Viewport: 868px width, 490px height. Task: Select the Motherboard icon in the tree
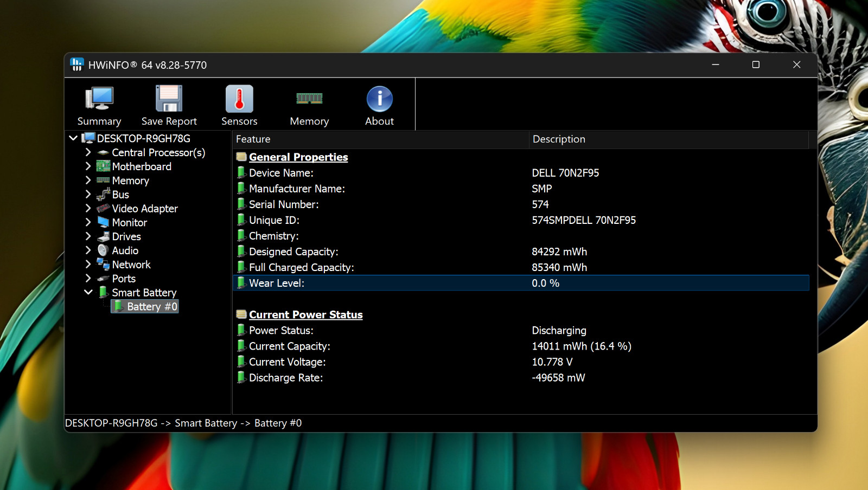click(x=103, y=166)
